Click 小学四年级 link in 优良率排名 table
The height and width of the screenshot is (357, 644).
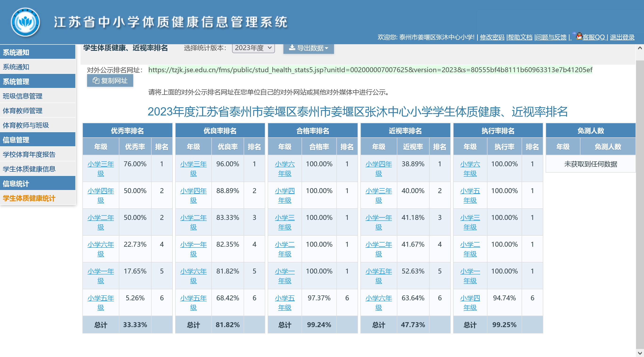tap(193, 195)
